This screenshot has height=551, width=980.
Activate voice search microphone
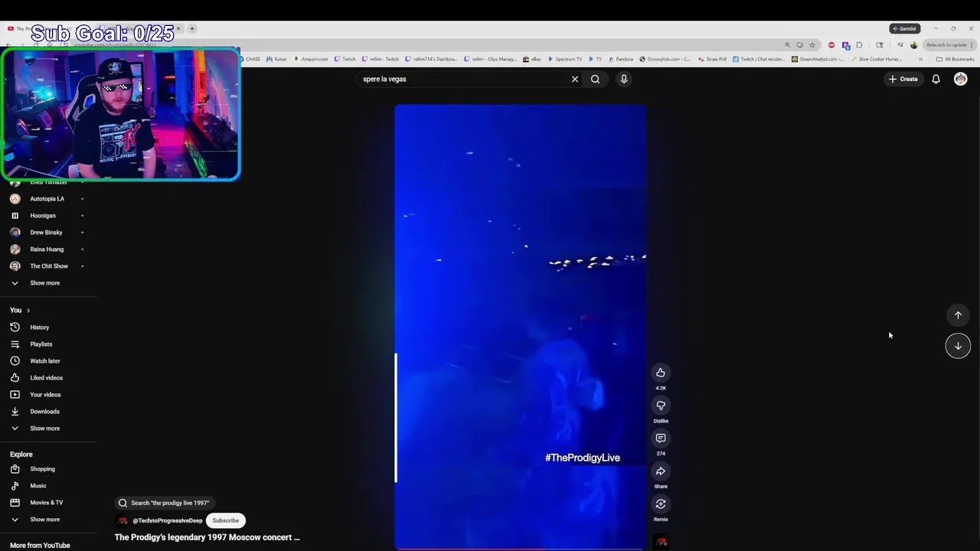click(x=624, y=79)
